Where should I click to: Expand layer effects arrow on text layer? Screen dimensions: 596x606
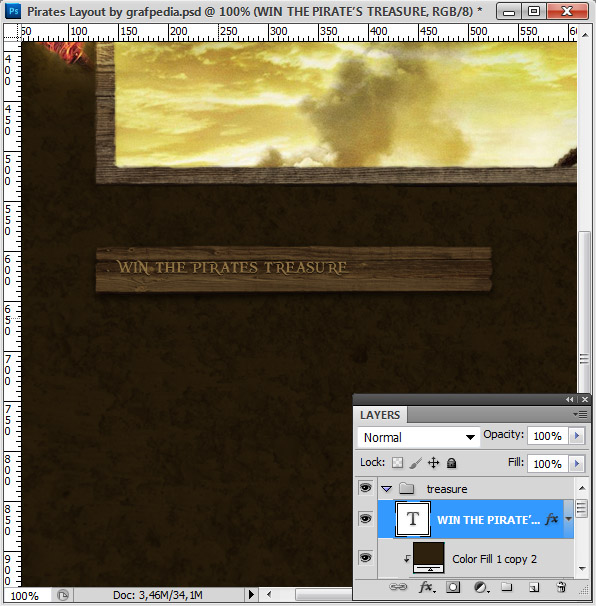click(568, 519)
